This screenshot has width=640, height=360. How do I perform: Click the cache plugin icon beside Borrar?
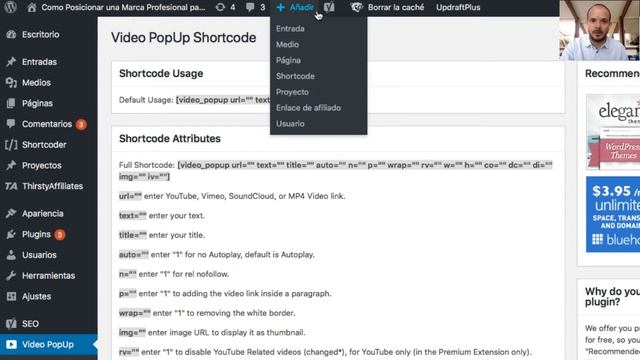tap(357, 7)
